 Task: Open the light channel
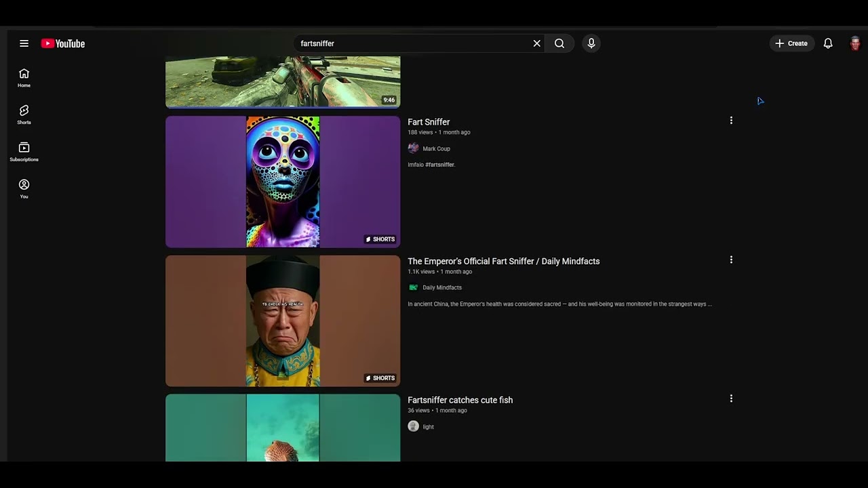428,426
